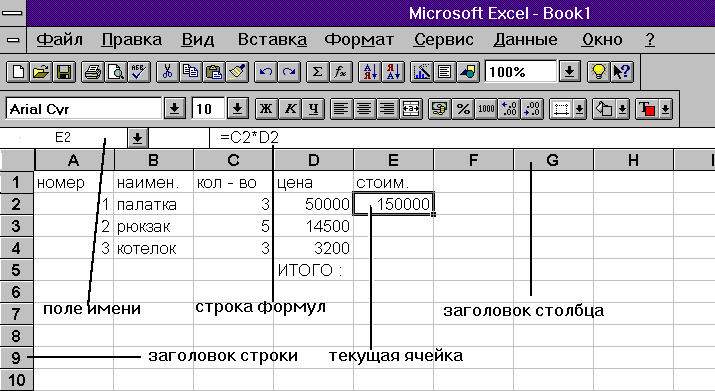This screenshot has height=391, width=715.
Task: Click the zoom box showing 100%
Action: click(x=521, y=72)
